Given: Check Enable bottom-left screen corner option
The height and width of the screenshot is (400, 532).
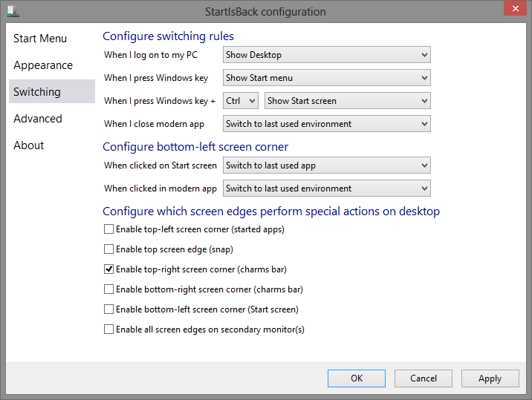Looking at the screenshot, I should point(109,309).
